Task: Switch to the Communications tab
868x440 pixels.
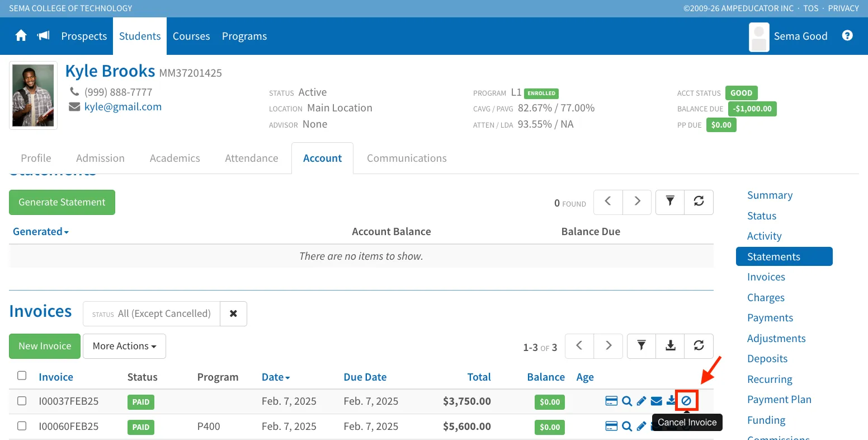Action: pos(407,158)
